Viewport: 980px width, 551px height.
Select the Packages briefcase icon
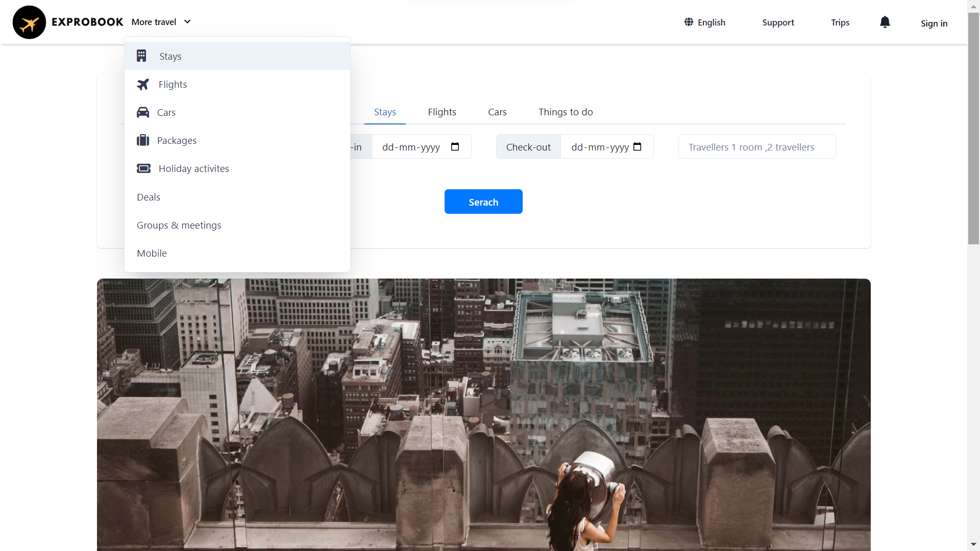pos(143,140)
